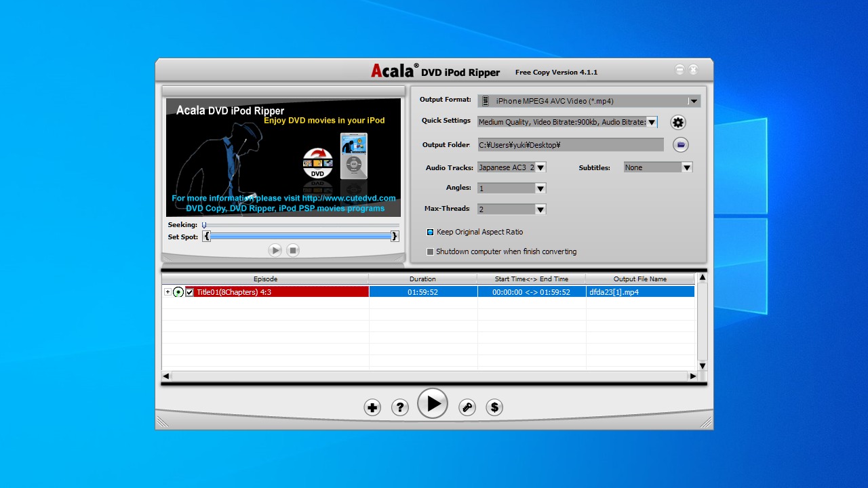Click scroll right arrow of episode list

tap(692, 375)
